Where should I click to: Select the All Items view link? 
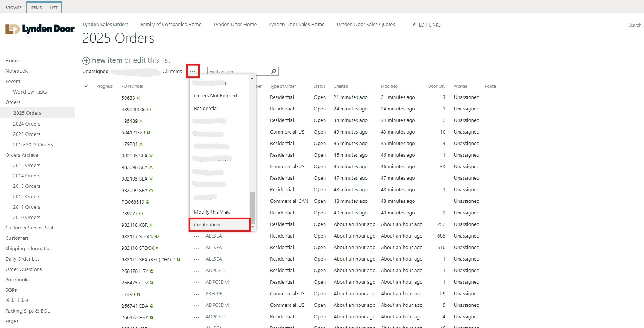click(172, 71)
